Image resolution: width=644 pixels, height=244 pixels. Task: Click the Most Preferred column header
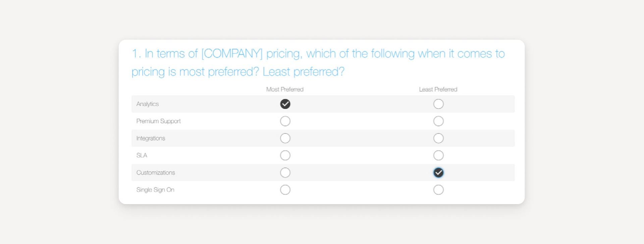point(284,89)
